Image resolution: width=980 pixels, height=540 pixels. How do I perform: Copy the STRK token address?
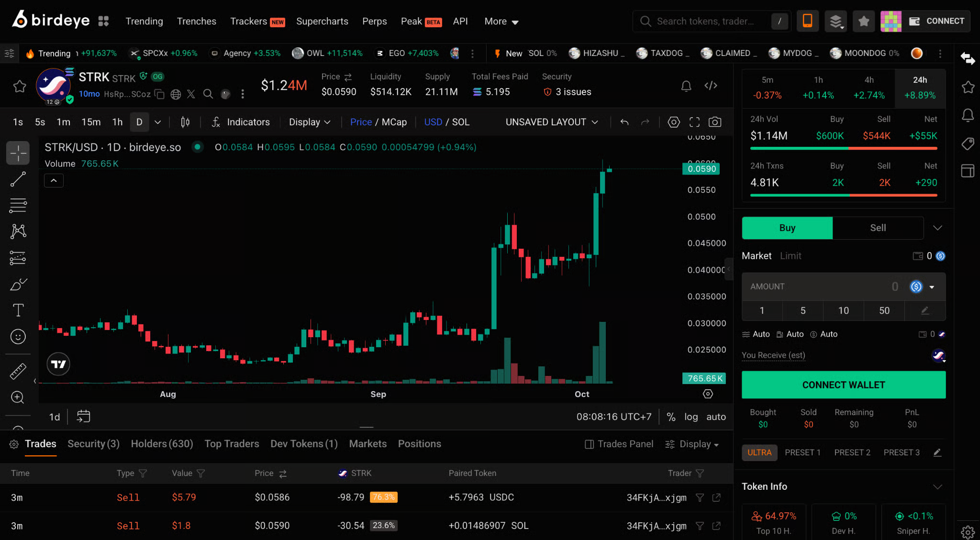coord(160,94)
